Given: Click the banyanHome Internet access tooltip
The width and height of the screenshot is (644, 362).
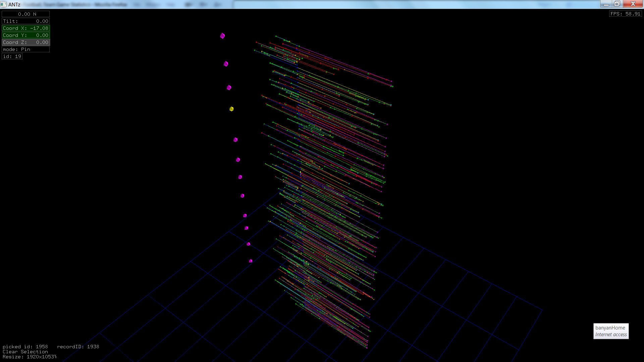Looking at the screenshot, I should 611,331.
